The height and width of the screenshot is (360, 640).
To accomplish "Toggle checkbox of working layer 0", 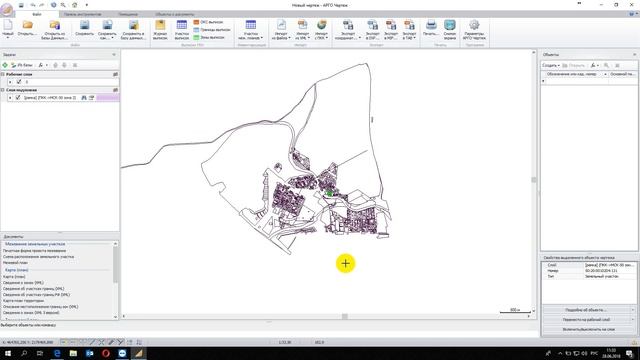I will coord(18,82).
